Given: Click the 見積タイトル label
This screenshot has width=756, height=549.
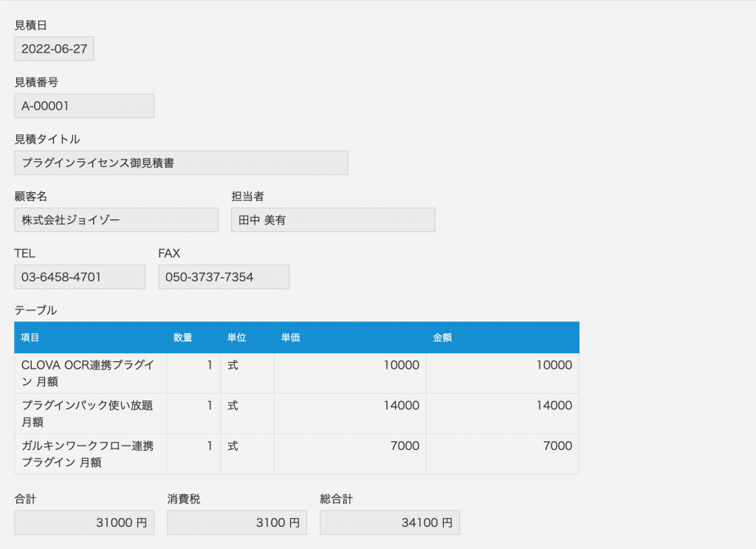Looking at the screenshot, I should tap(47, 140).
